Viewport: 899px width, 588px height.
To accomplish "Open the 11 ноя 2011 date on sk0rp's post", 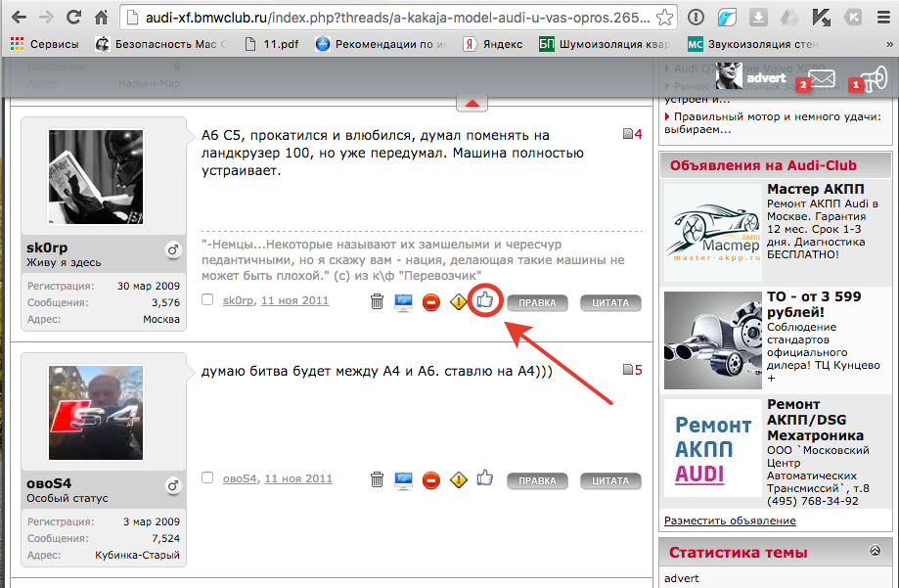I will pyautogui.click(x=294, y=300).
